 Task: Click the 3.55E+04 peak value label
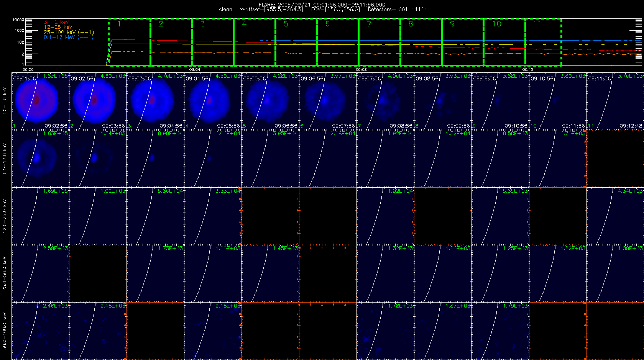(228, 191)
